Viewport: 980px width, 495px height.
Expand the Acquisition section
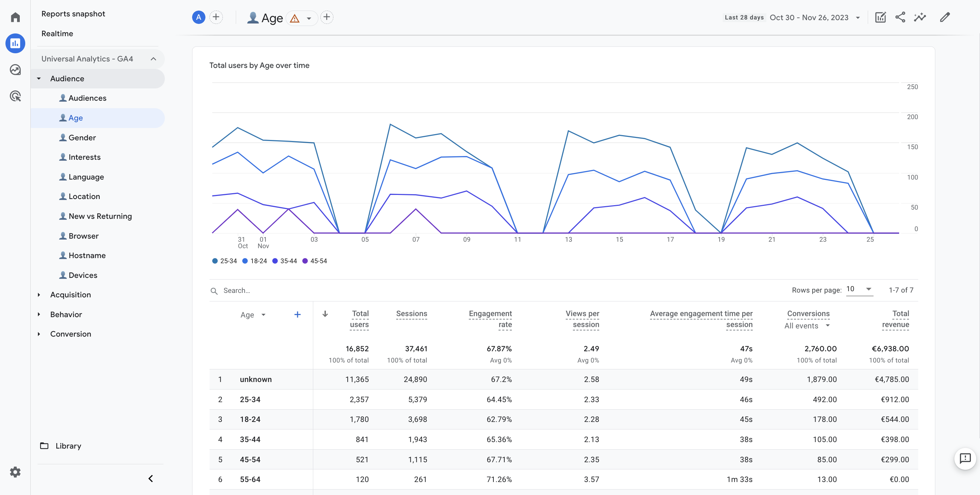click(39, 295)
